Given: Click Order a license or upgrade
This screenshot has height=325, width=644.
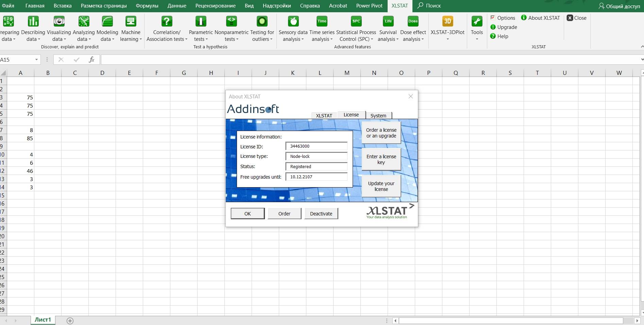Looking at the screenshot, I should click(381, 133).
